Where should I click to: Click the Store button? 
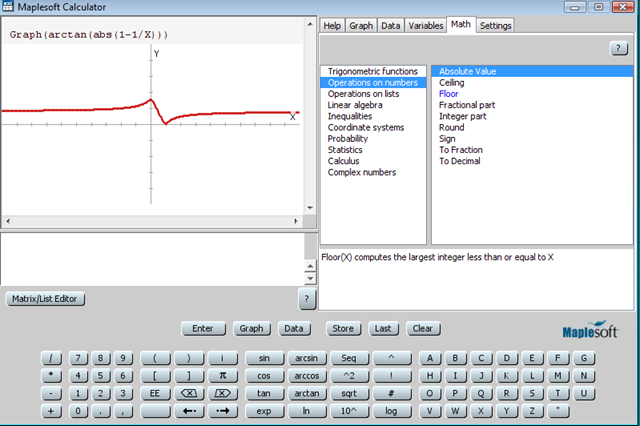(x=343, y=328)
